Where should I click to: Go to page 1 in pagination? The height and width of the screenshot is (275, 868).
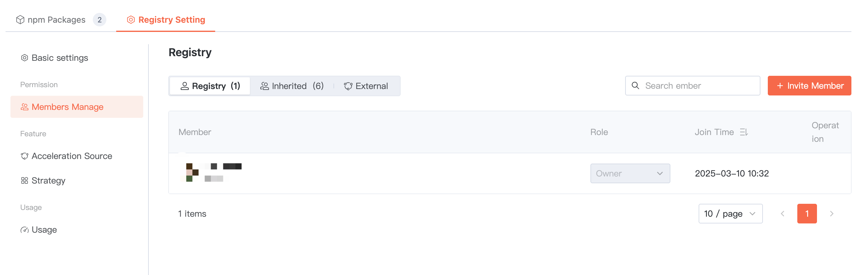[807, 214]
